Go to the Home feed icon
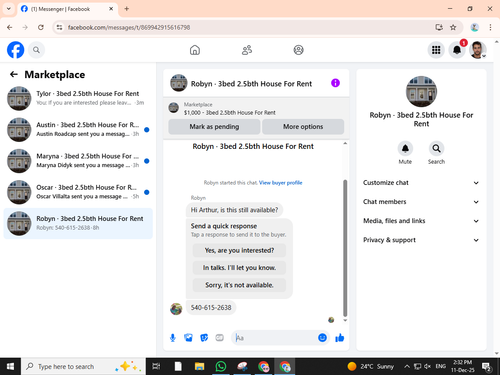500x375 pixels. coord(195,50)
